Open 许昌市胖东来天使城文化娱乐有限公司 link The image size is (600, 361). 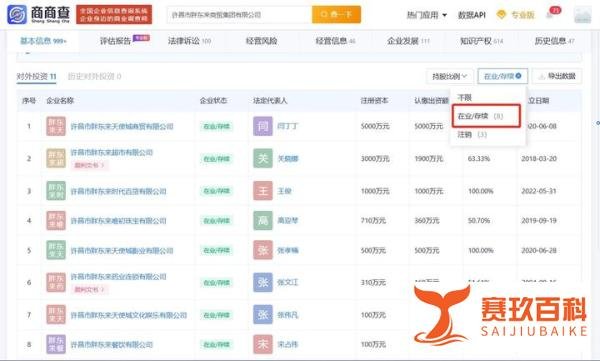click(129, 315)
